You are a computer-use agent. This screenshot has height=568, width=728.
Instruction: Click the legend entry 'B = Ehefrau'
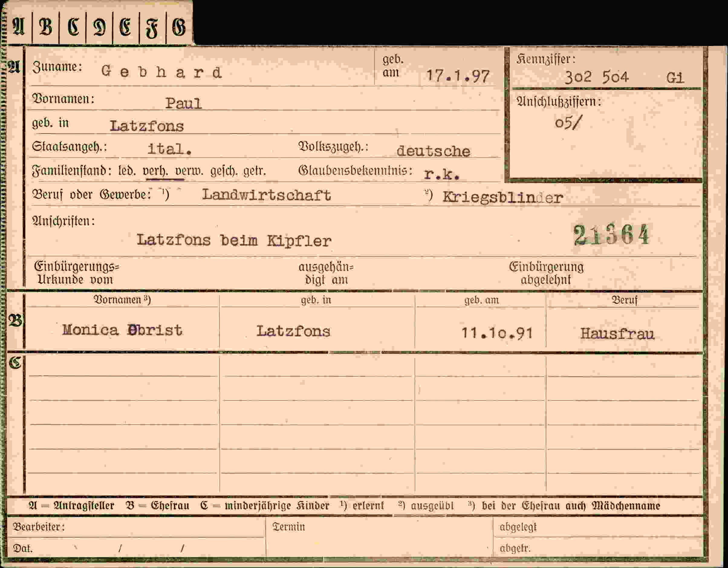click(x=157, y=506)
